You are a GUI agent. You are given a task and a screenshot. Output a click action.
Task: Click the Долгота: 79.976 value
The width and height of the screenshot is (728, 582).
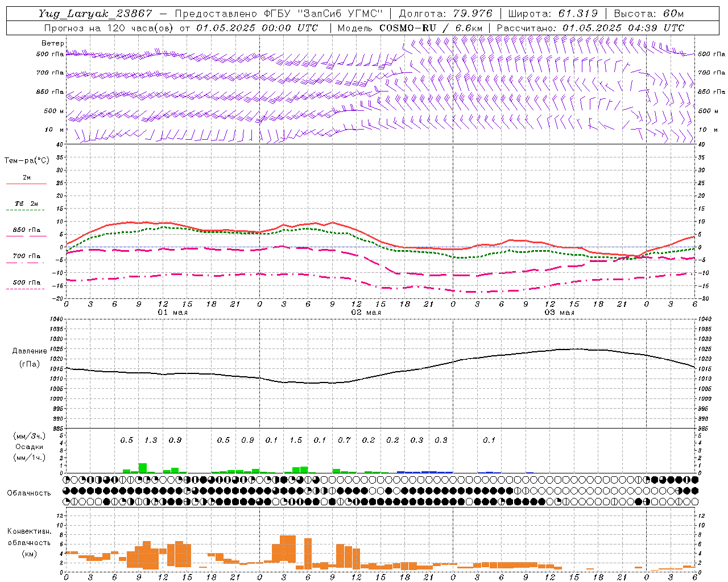click(x=445, y=14)
